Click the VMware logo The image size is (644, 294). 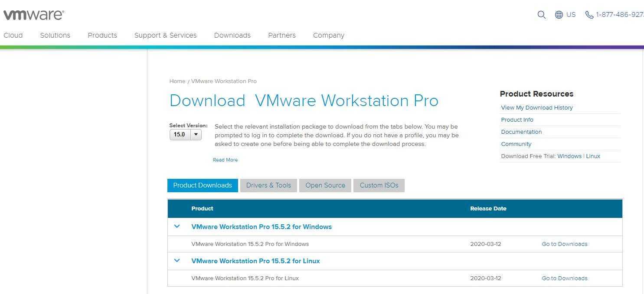point(34,15)
